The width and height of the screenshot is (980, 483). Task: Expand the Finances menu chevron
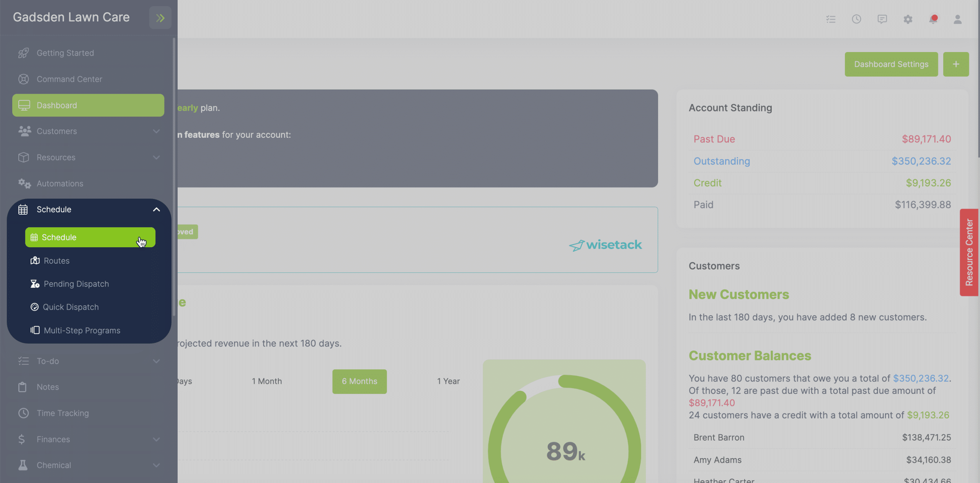tap(156, 439)
